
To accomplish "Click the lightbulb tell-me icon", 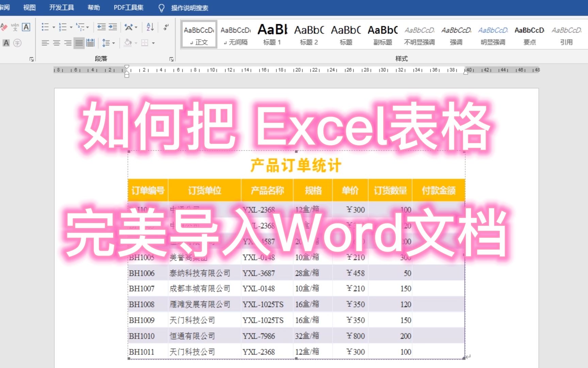I will click(162, 8).
